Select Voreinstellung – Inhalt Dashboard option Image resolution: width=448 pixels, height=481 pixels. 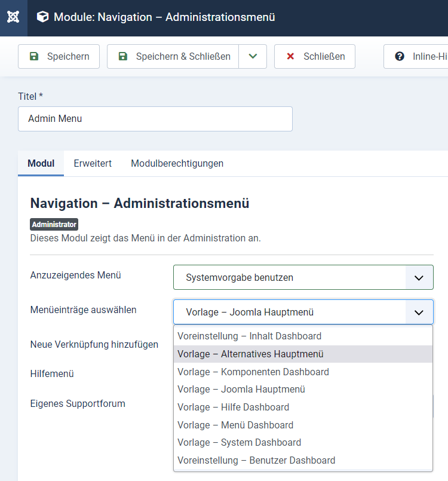249,336
